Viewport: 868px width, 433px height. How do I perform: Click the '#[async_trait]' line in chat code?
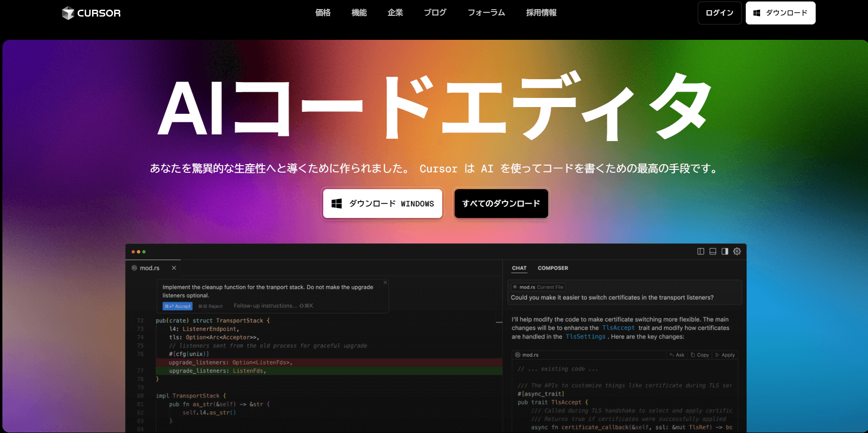541,394
